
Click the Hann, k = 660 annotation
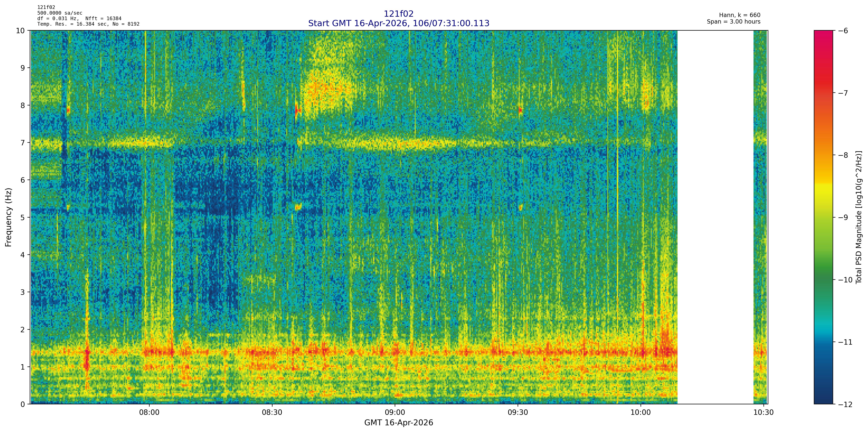pos(740,15)
